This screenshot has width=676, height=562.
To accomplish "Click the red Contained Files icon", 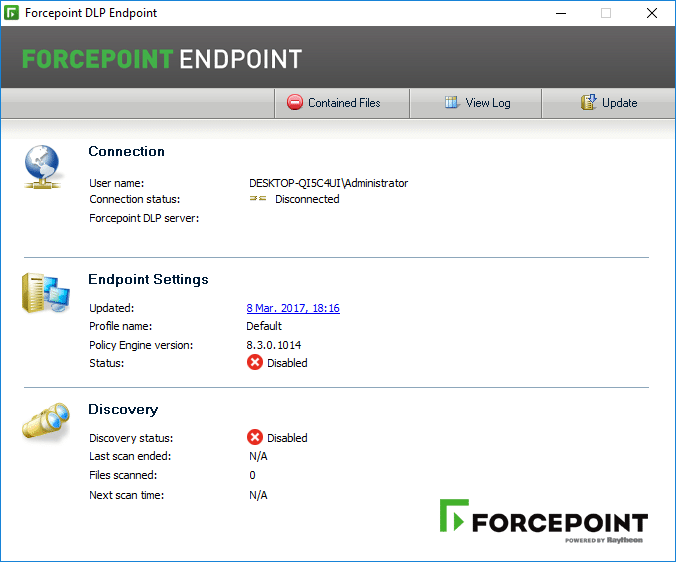I will point(295,103).
